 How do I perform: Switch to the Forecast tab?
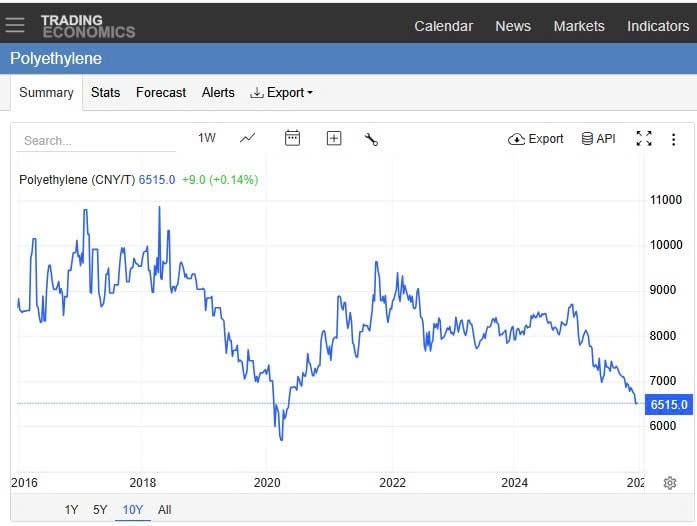coord(161,92)
